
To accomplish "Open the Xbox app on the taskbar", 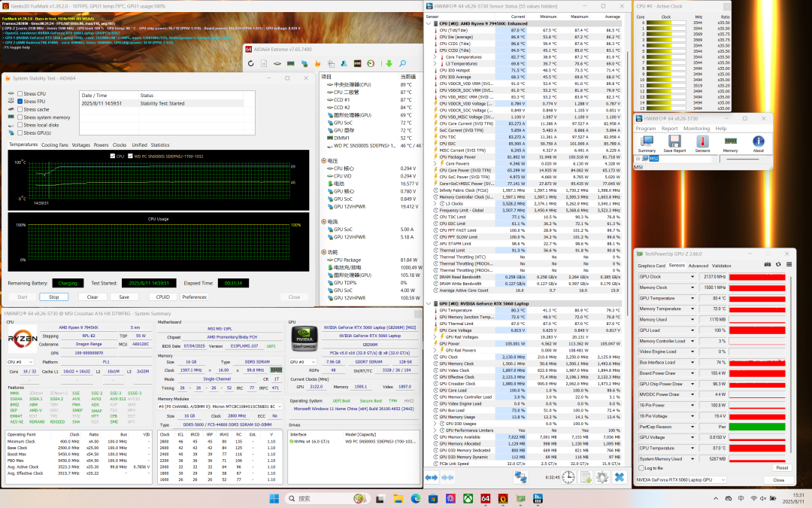I will tap(468, 499).
